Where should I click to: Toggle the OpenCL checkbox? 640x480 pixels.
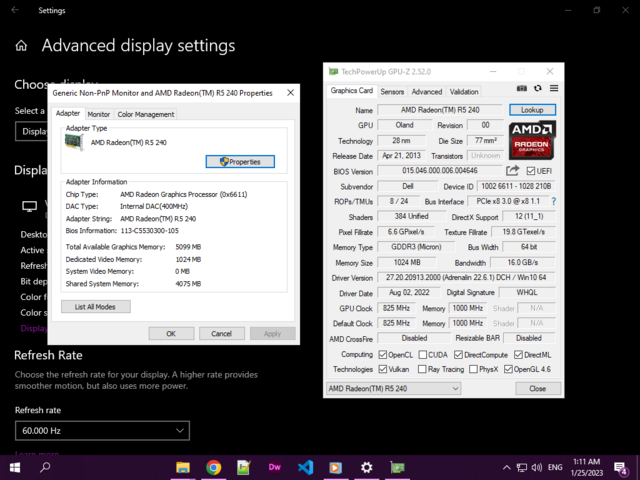click(x=384, y=354)
